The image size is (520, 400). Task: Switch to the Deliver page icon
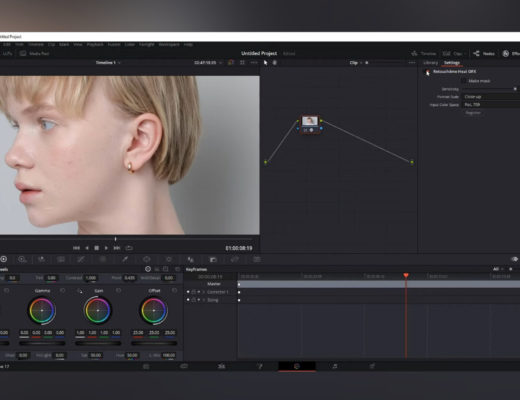click(372, 366)
